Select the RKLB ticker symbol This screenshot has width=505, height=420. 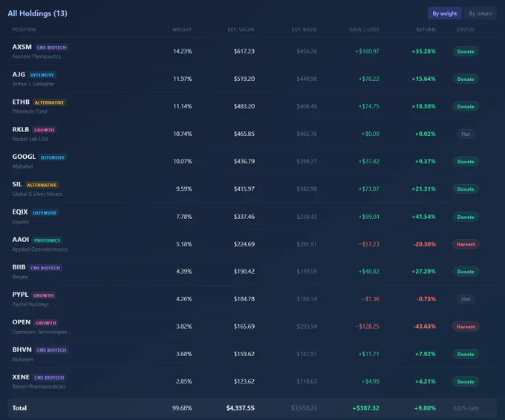21,129
